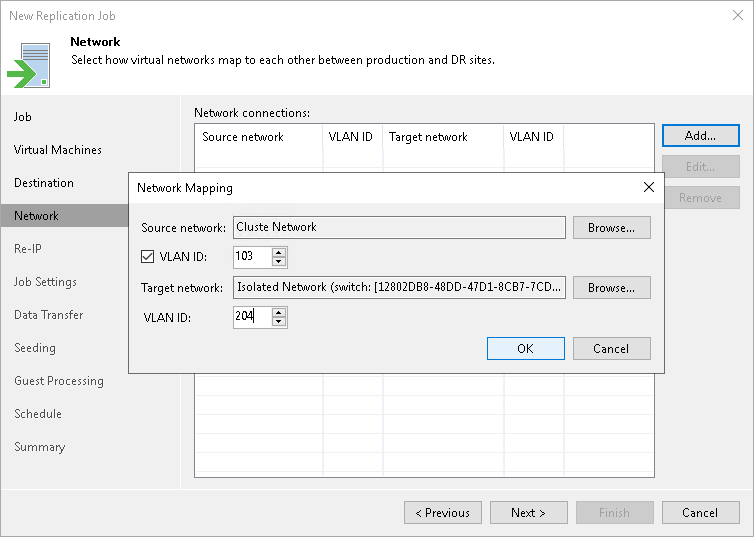The height and width of the screenshot is (537, 754).
Task: Click the Network Mapping dialog title
Action: (x=185, y=188)
